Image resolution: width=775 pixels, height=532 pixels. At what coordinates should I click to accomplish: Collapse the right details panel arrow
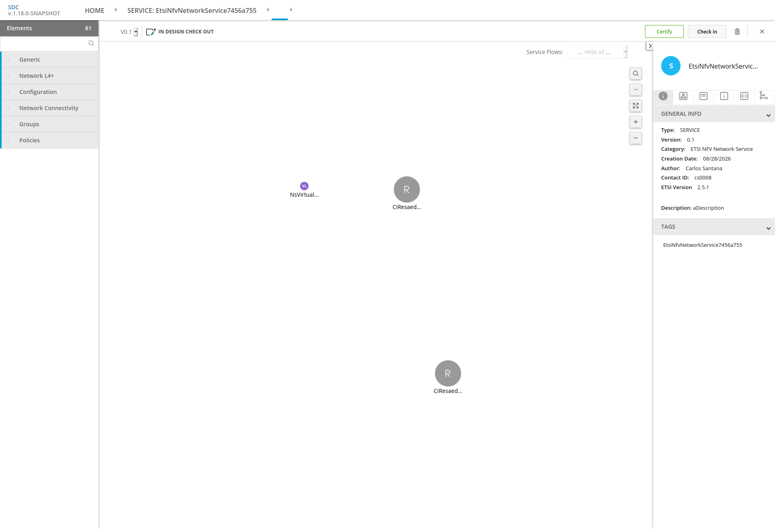[649, 46]
